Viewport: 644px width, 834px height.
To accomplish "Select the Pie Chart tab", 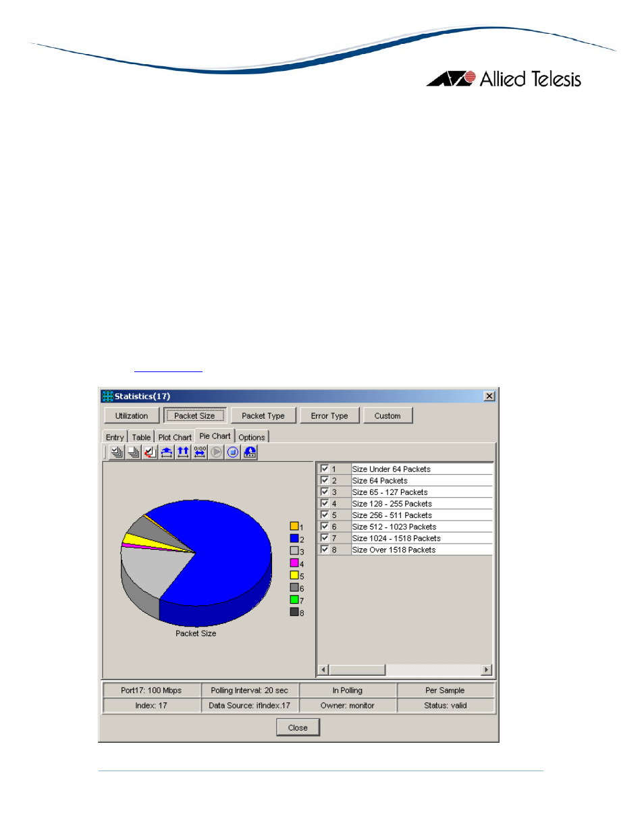I will click(215, 436).
